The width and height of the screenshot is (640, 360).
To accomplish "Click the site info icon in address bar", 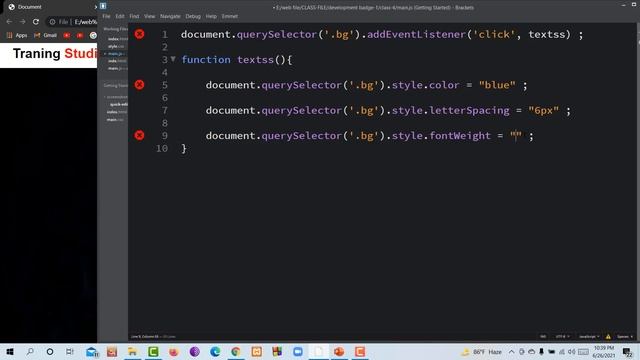I will pyautogui.click(x=52, y=22).
